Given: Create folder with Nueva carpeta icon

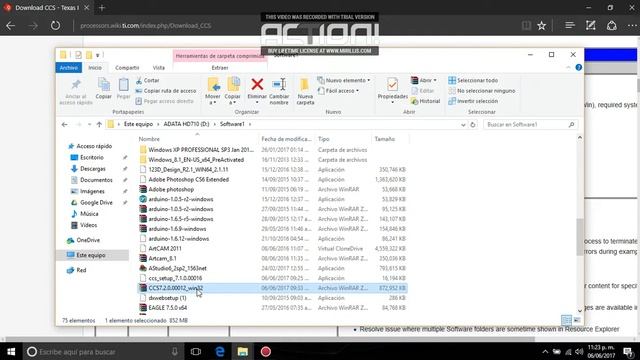Looking at the screenshot, I should pos(305,84).
